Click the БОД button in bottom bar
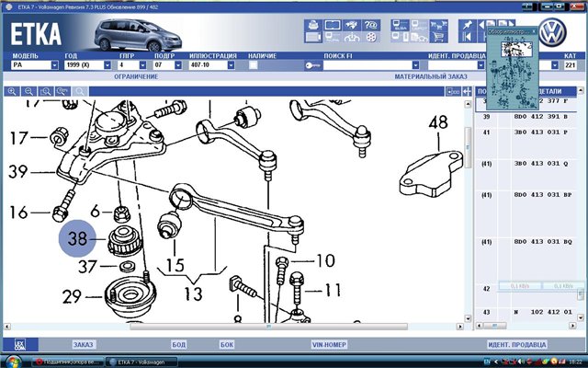Image resolution: width=588 pixels, height=368 pixels. (179, 344)
